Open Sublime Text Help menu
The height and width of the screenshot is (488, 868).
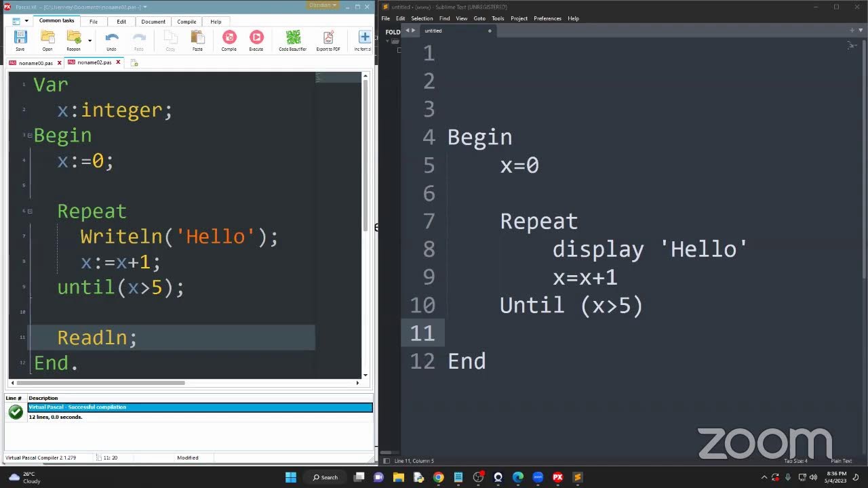click(573, 18)
